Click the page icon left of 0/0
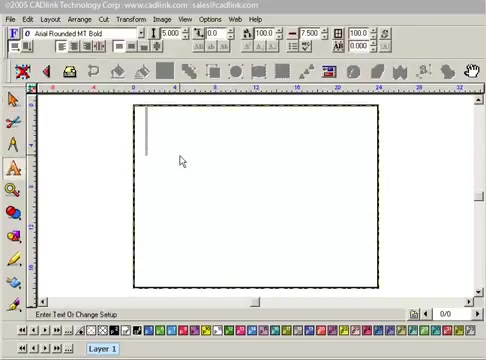 coord(414,314)
